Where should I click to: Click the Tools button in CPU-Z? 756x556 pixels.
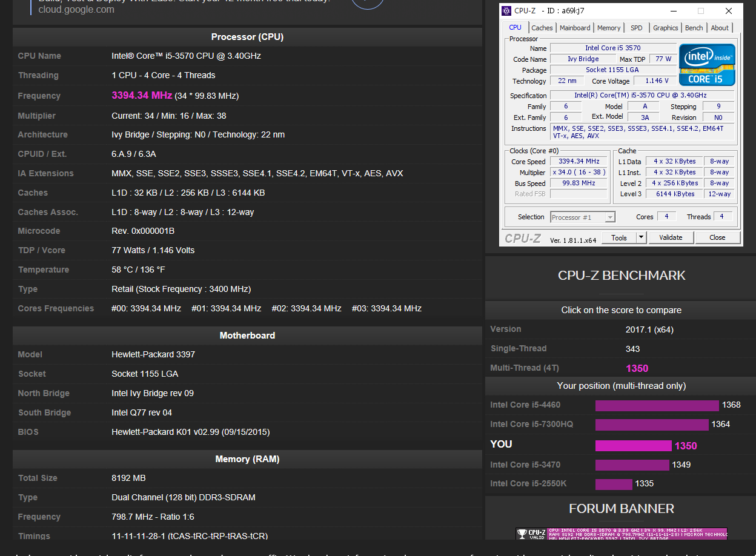coord(619,237)
